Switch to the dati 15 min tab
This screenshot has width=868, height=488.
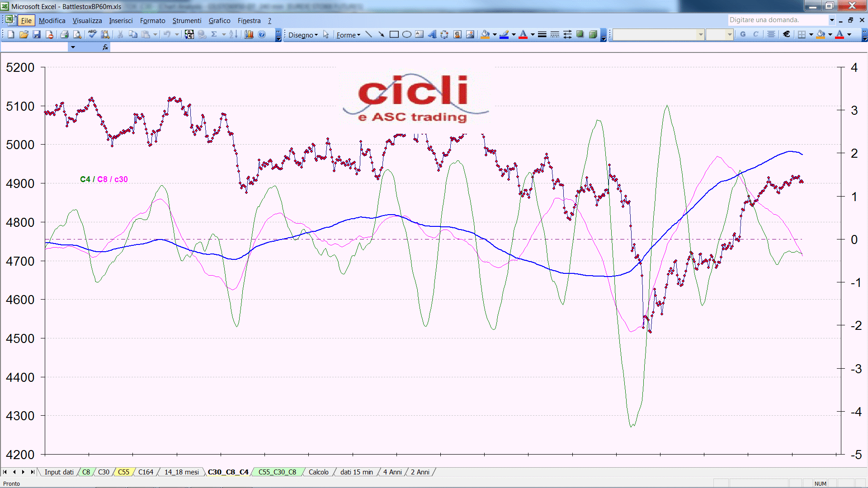coord(356,472)
